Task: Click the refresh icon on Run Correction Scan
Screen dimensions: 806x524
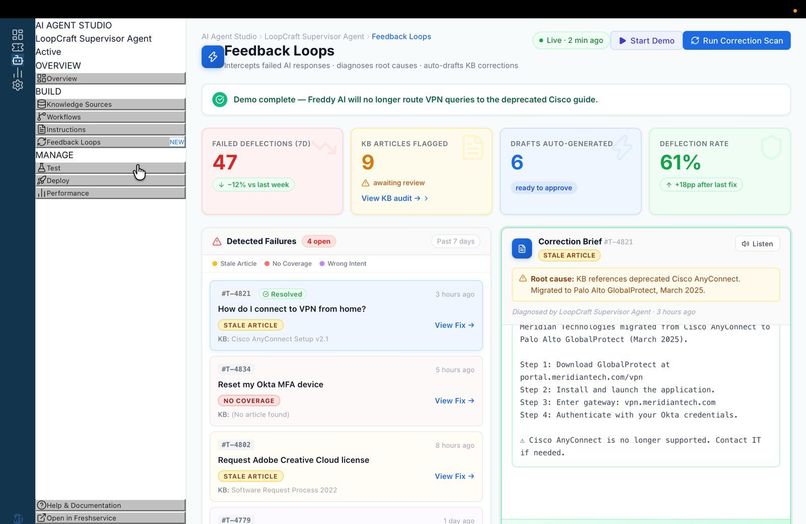Action: [695, 40]
